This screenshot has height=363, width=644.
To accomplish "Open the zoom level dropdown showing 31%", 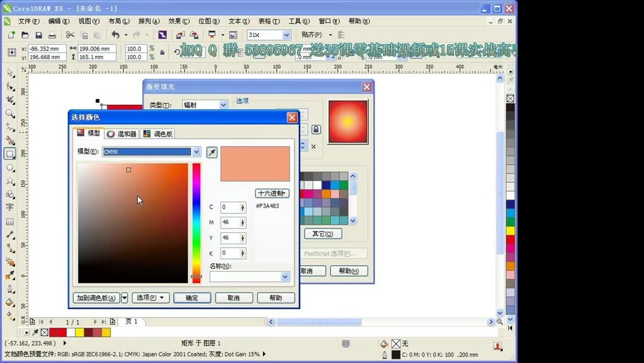I will coord(285,35).
